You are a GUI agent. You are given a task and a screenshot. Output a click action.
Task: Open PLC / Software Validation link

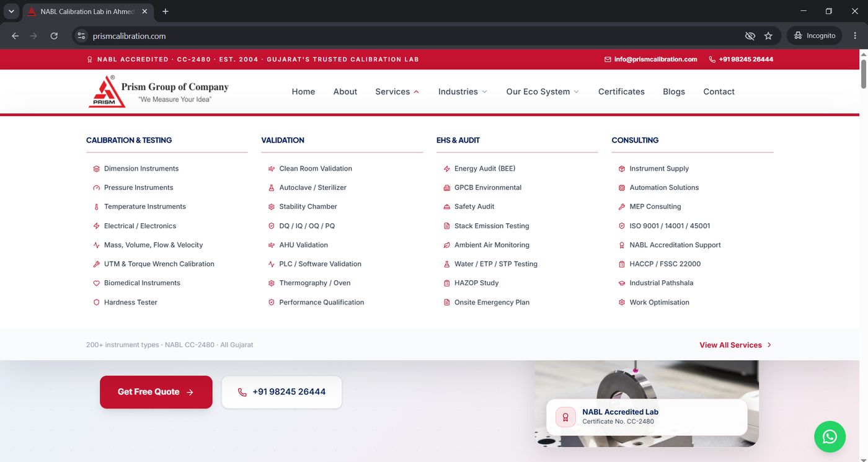(320, 264)
